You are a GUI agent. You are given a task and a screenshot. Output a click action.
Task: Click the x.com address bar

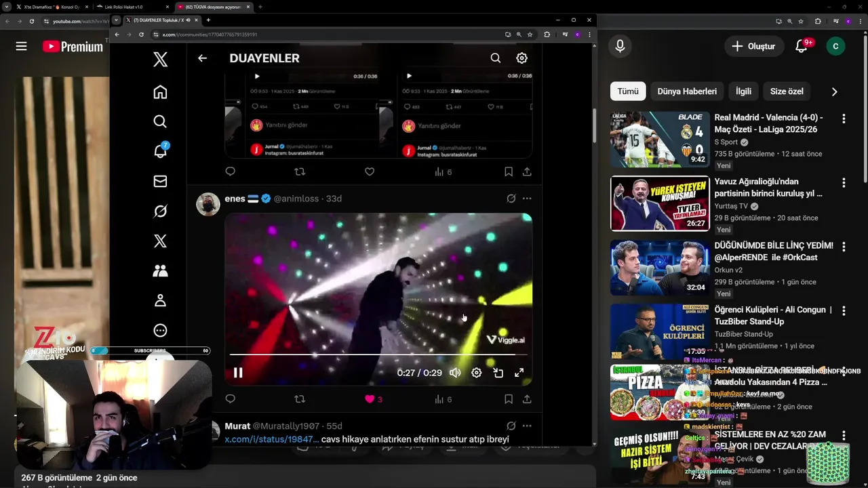click(x=325, y=35)
